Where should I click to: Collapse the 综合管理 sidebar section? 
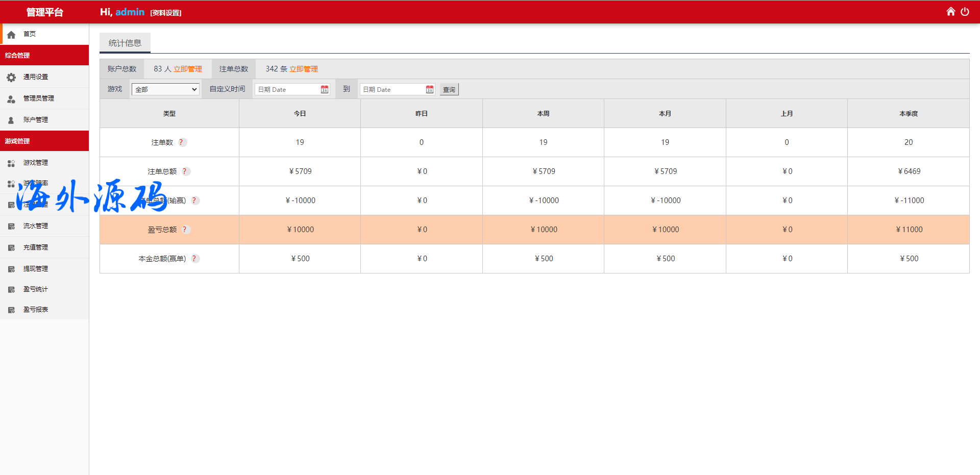[x=44, y=55]
